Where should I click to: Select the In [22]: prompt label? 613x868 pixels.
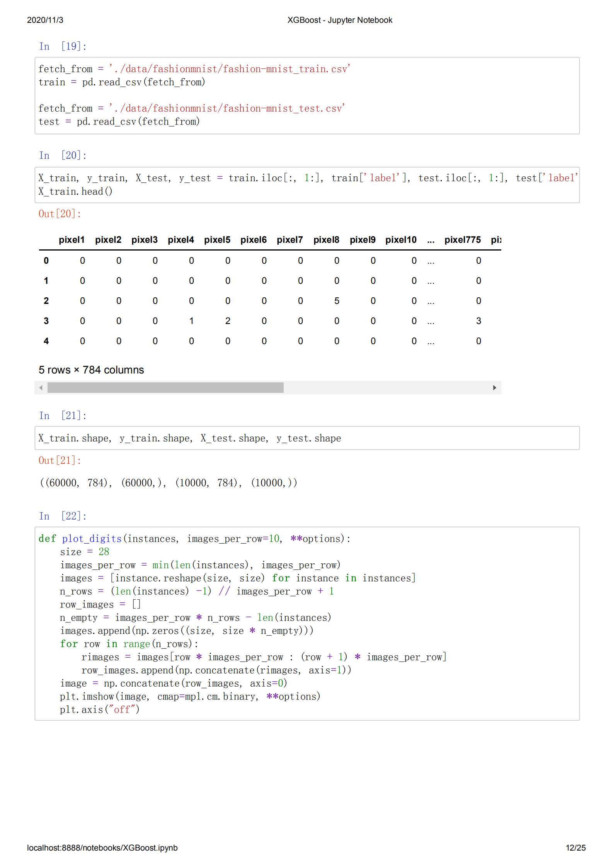tap(63, 516)
